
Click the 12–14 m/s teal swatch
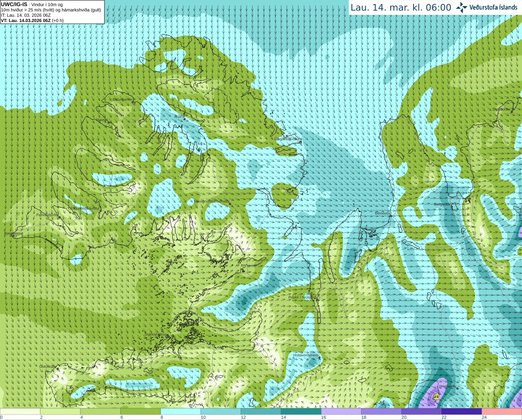tap(261, 411)
